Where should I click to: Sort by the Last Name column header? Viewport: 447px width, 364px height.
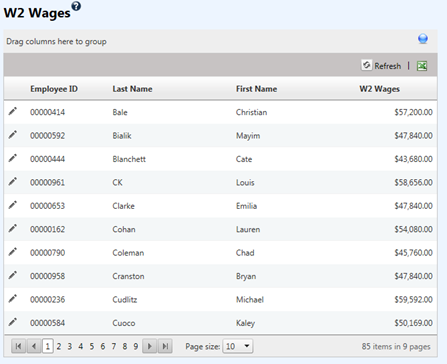(132, 89)
